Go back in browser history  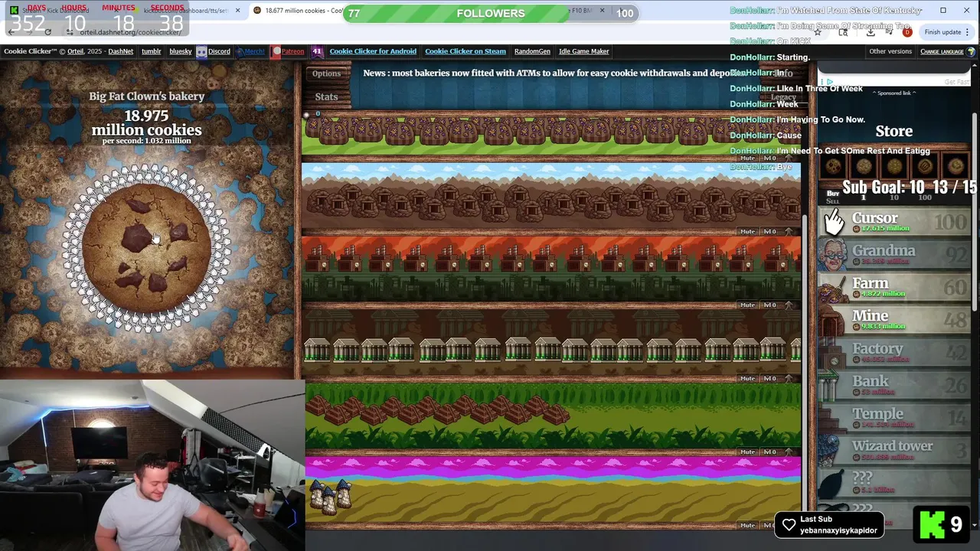[11, 32]
